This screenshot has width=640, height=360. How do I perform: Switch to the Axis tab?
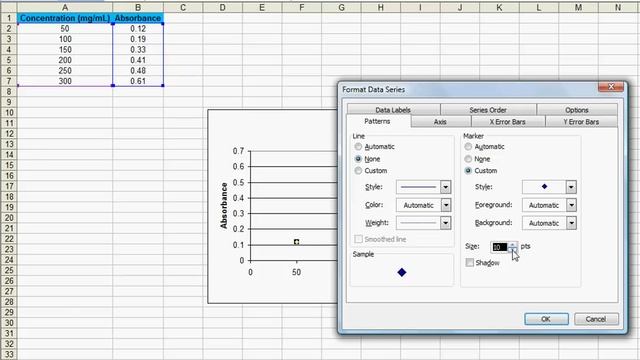pyautogui.click(x=440, y=122)
